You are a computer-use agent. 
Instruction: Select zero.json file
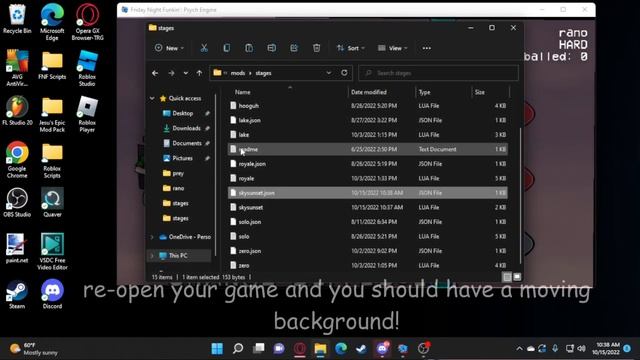pyautogui.click(x=367, y=251)
